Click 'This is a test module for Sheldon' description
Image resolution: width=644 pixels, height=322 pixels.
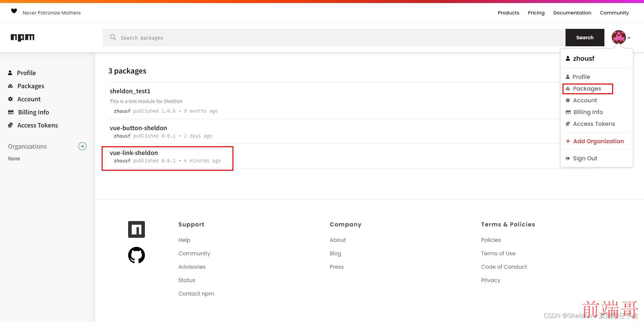point(146,101)
